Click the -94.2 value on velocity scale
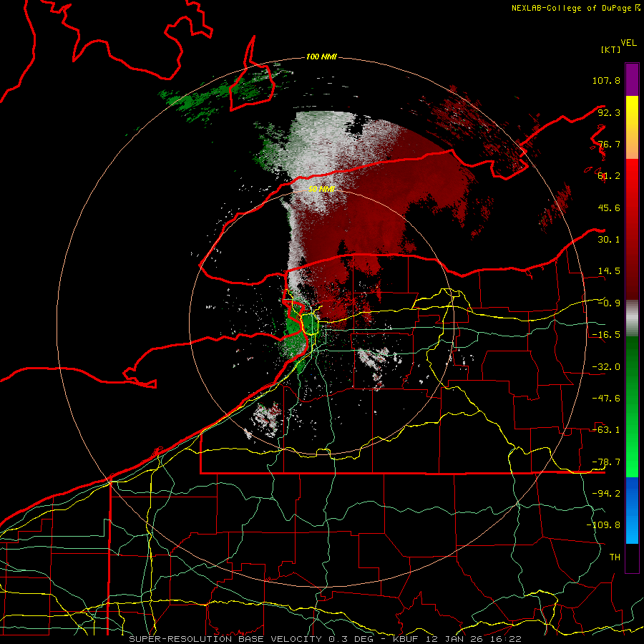Screen dimensions: 644x644 [x=606, y=494]
